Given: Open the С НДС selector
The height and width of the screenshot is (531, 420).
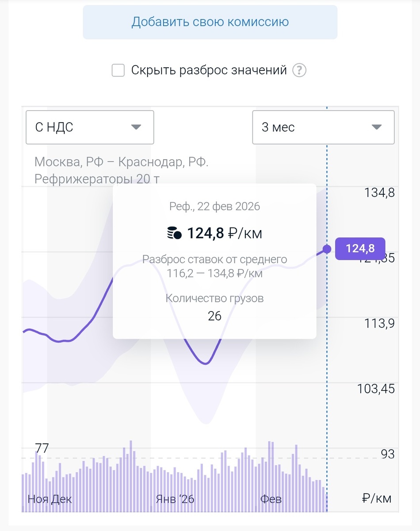Looking at the screenshot, I should coord(90,127).
